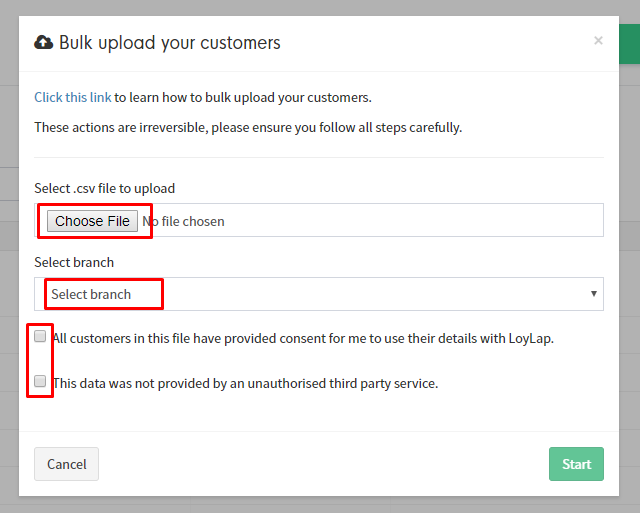
Task: Click the 'Select branch' field label
Action: pos(74,262)
